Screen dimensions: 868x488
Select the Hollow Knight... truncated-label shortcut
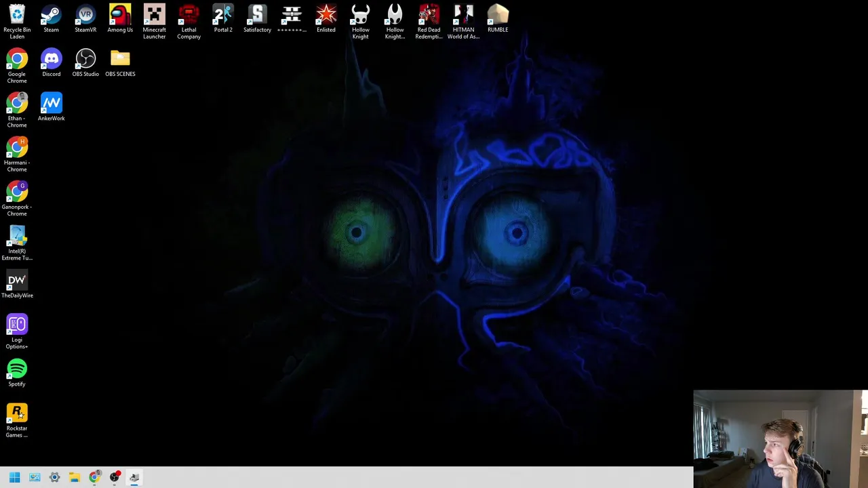pyautogui.click(x=395, y=22)
